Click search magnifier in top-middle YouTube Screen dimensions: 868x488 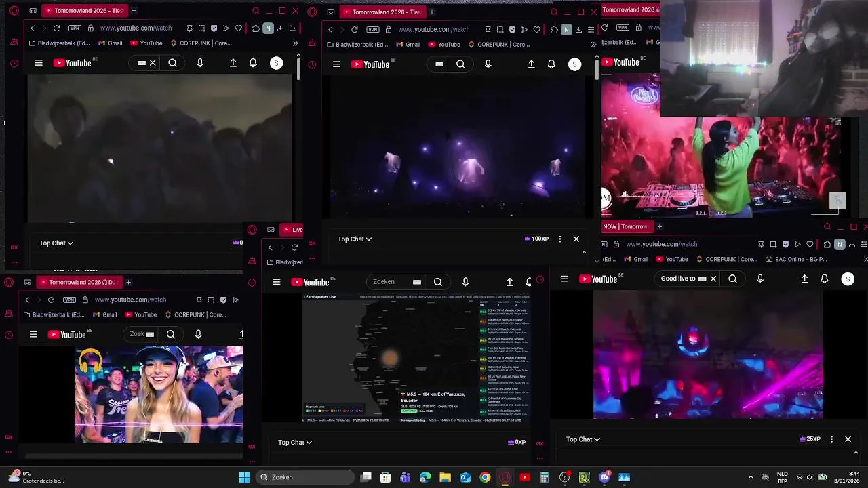pyautogui.click(x=460, y=64)
